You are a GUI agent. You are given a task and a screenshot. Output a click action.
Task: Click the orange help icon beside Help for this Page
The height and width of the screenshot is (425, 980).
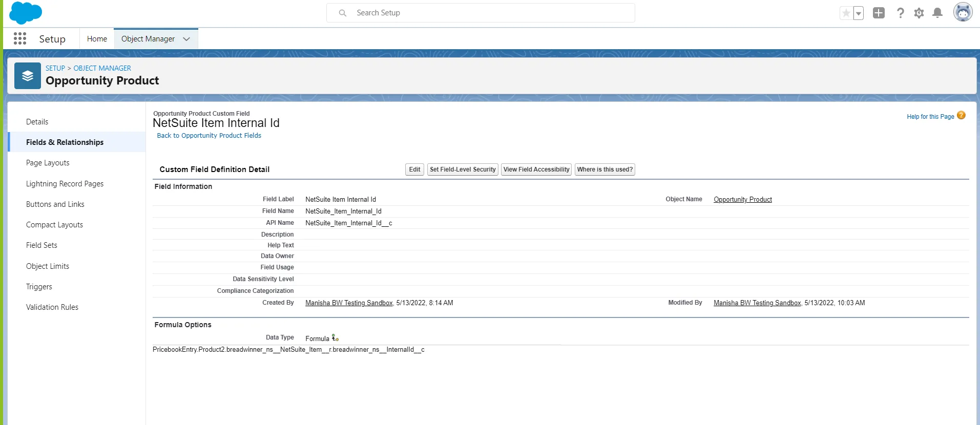point(961,116)
